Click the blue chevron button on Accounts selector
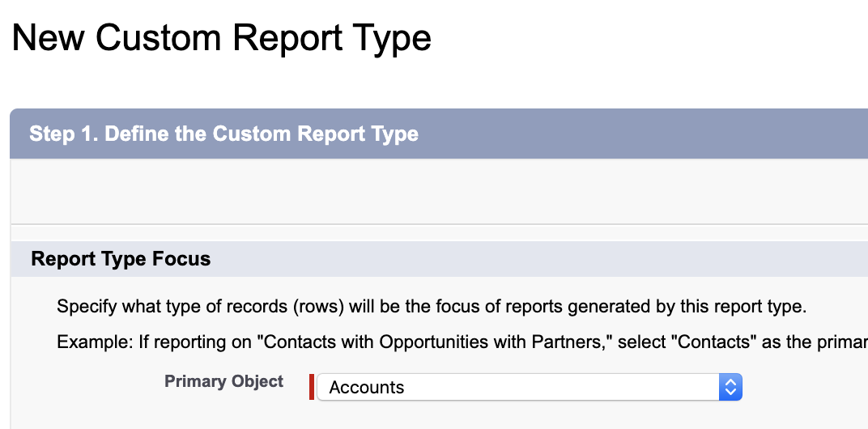This screenshot has height=429, width=868. pyautogui.click(x=730, y=387)
